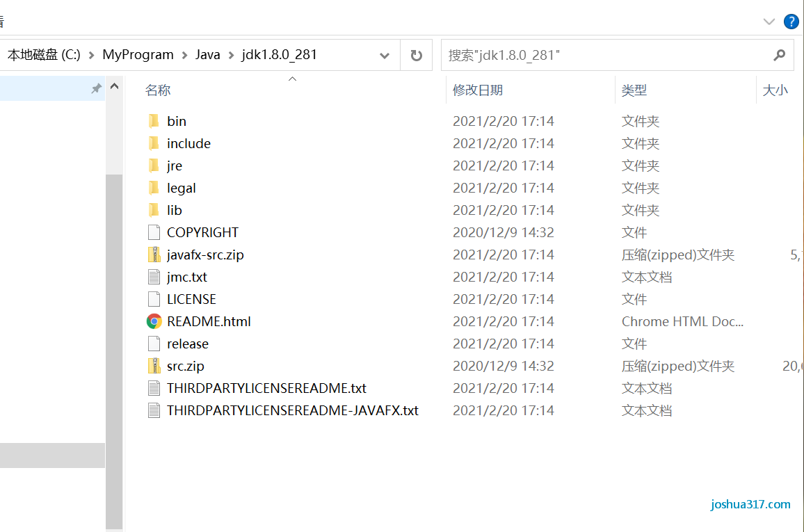Click the javafx-src.zip archive icon
The width and height of the screenshot is (804, 532).
[x=154, y=255]
